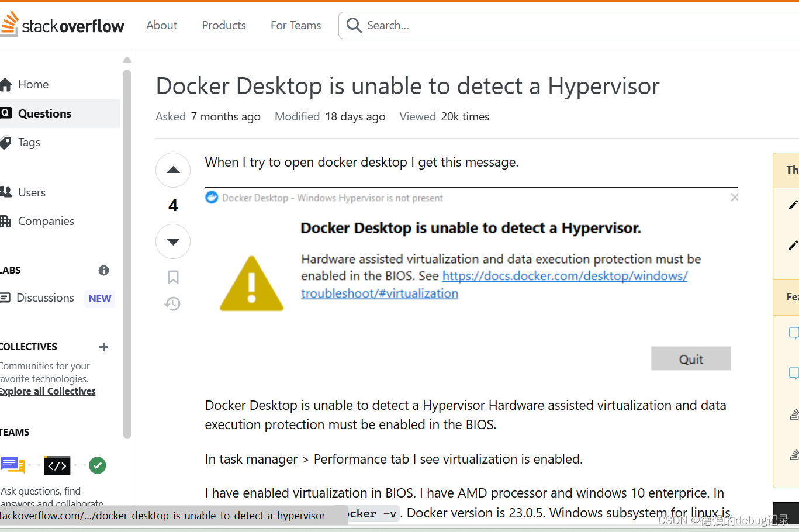Click the second pencil icon in right panel

(793, 245)
